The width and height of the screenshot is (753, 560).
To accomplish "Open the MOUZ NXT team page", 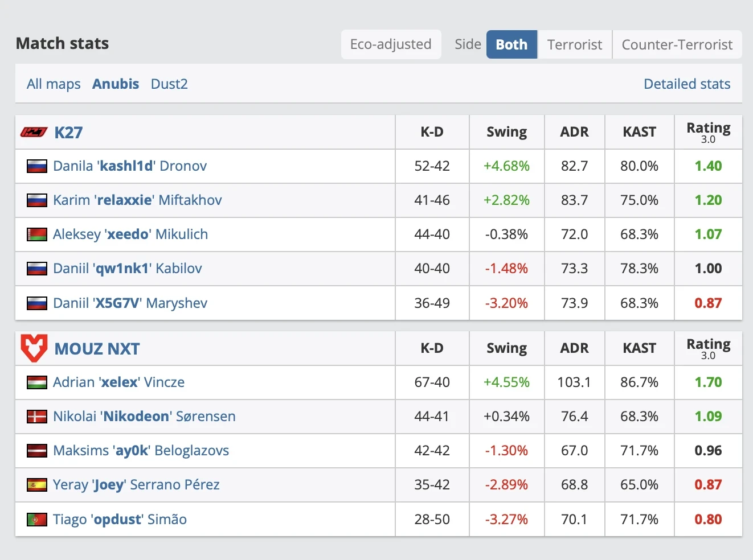I will click(97, 349).
